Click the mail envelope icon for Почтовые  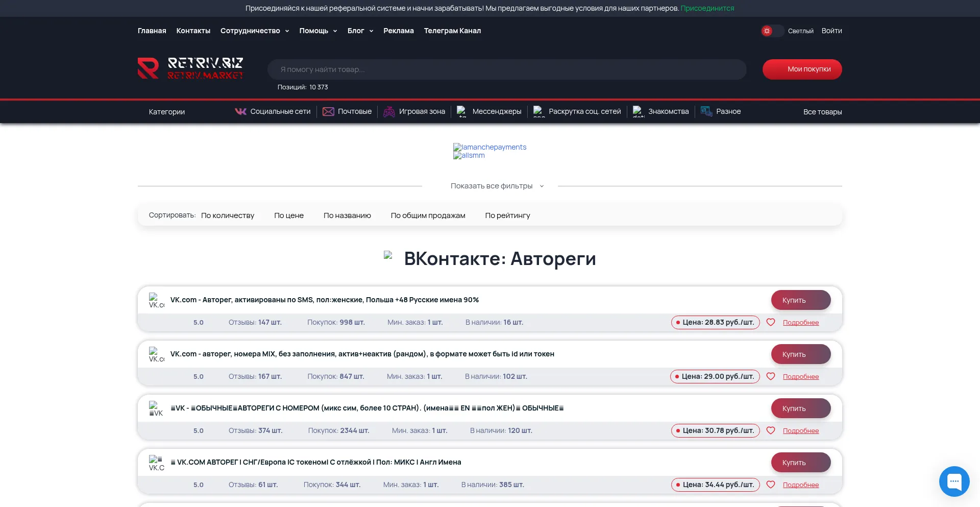click(x=328, y=111)
